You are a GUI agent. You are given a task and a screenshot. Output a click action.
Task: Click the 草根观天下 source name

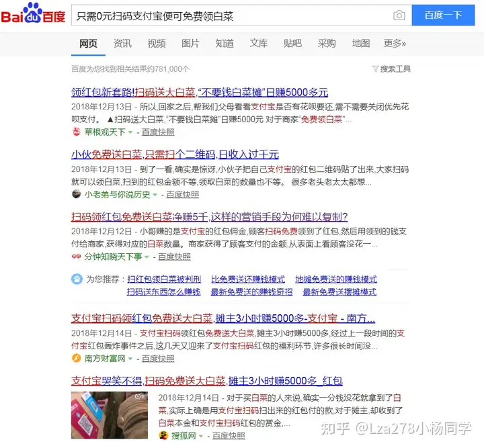105,132
